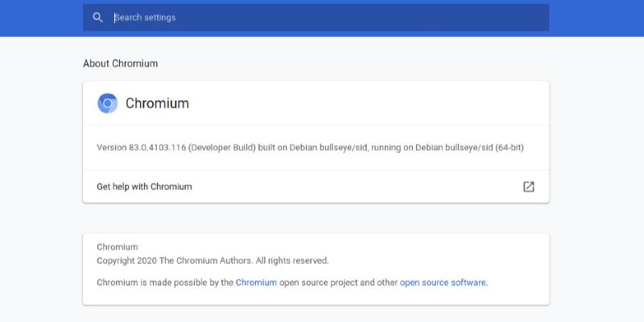
Task: Click the Chromium label above the copyright
Action: click(x=117, y=247)
